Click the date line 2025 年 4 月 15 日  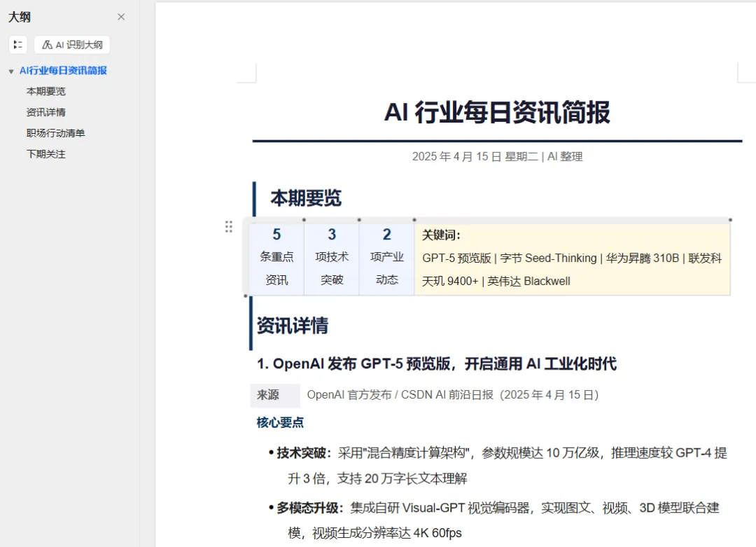coord(497,157)
